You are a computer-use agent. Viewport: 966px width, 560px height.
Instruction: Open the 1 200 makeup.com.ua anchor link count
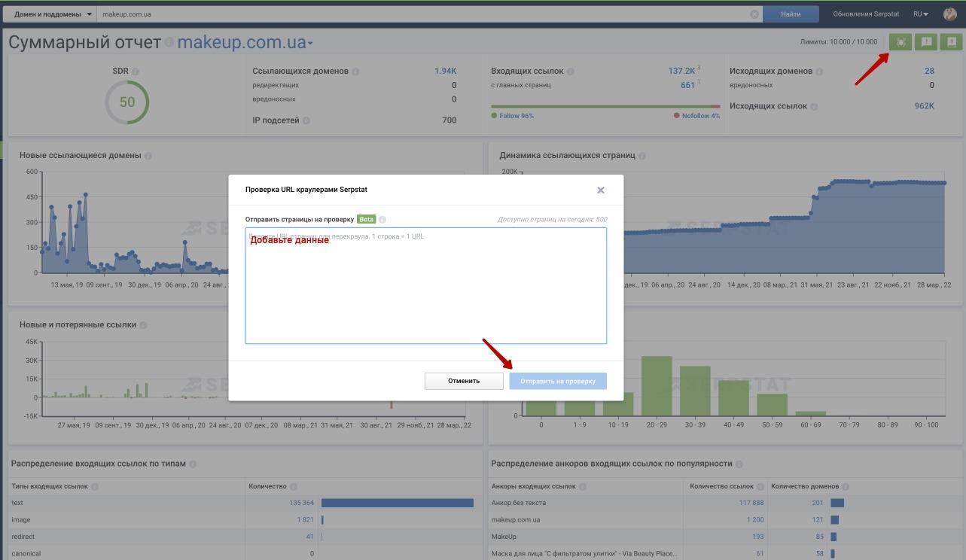pos(755,520)
